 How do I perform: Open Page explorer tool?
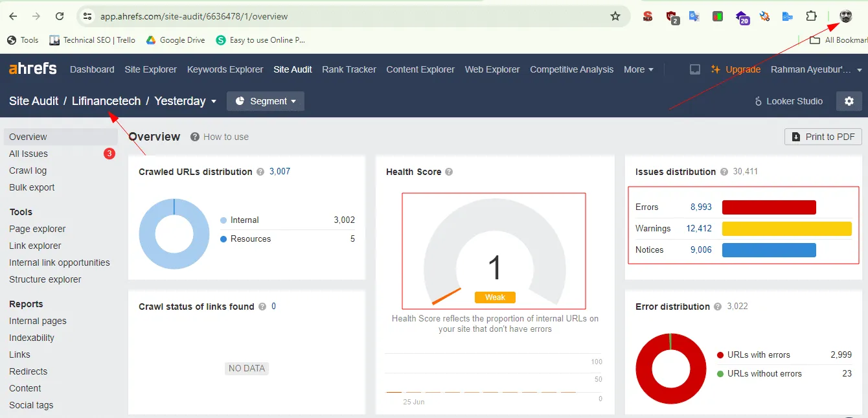pos(38,229)
